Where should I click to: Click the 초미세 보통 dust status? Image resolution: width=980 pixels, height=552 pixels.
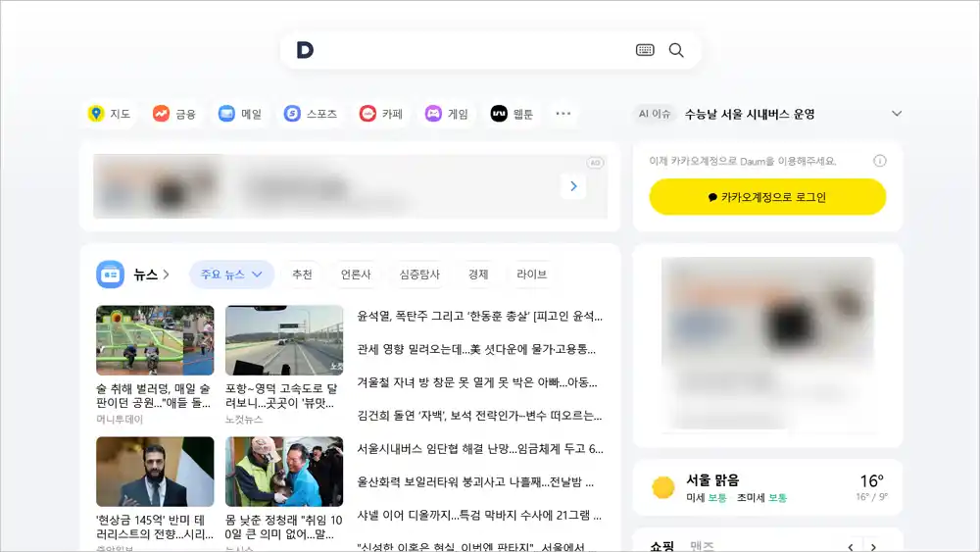point(761,498)
